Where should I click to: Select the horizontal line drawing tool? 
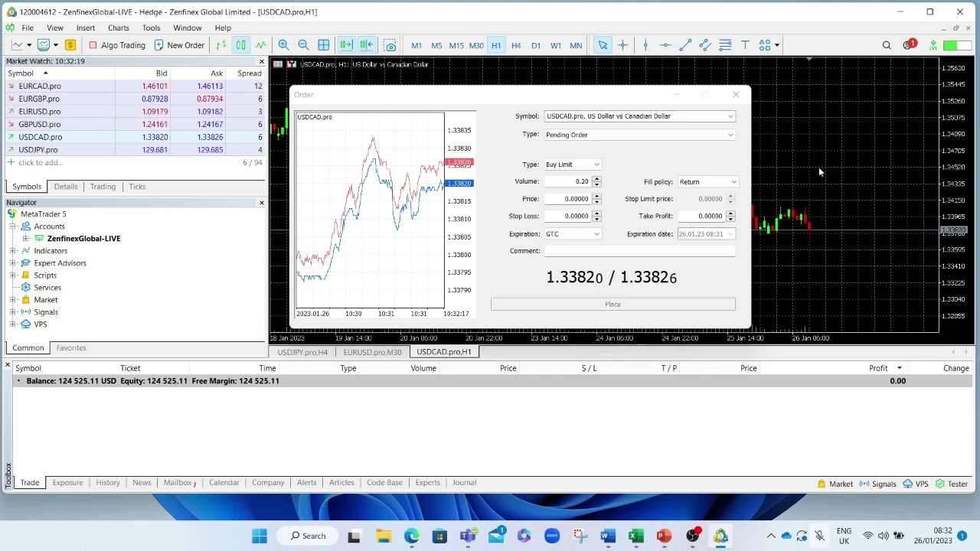tap(665, 45)
